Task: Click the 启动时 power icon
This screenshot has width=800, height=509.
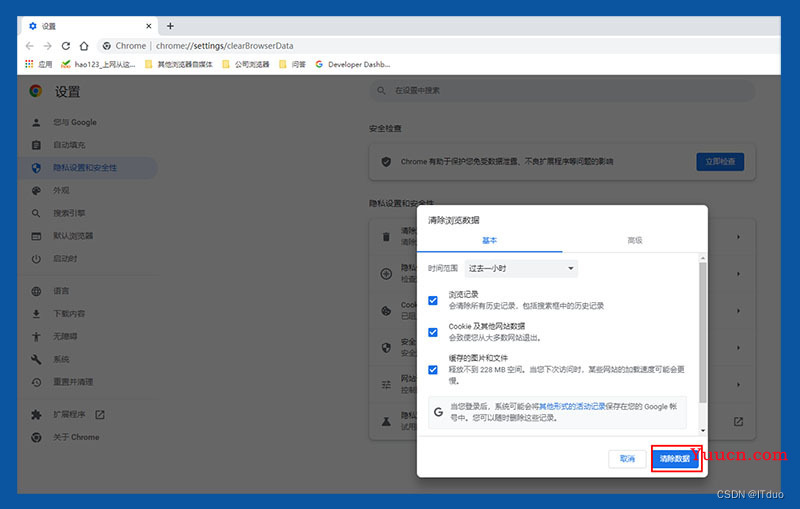Action: [x=36, y=259]
